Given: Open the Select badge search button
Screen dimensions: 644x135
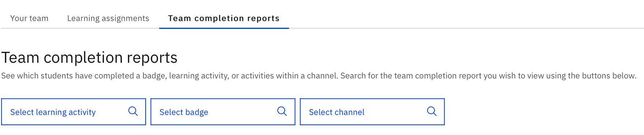Looking at the screenshot, I should point(223,112).
